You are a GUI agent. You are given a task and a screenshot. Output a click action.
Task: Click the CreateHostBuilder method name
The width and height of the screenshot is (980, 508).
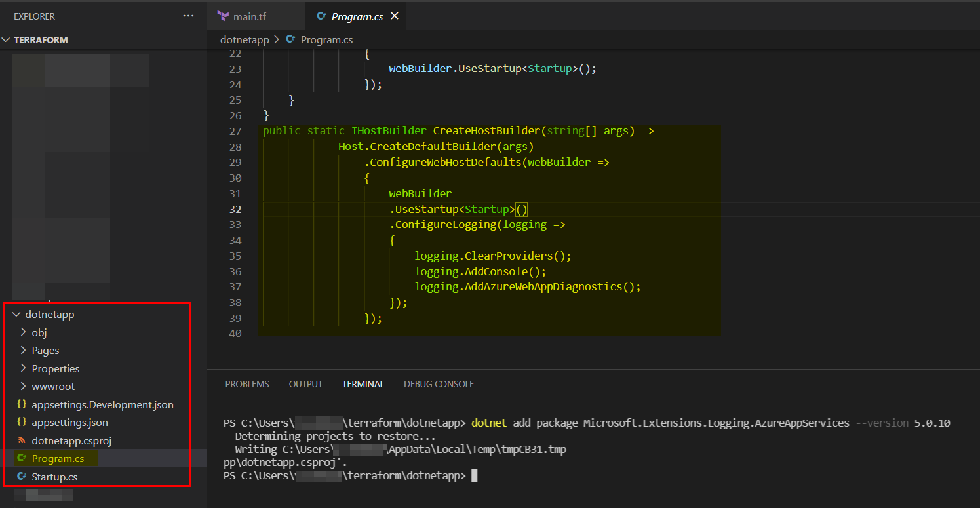click(x=486, y=131)
